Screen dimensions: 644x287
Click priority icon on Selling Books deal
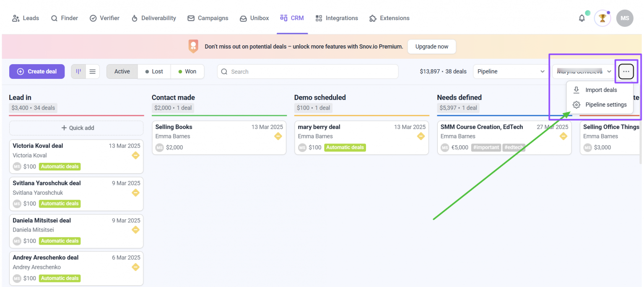278,136
